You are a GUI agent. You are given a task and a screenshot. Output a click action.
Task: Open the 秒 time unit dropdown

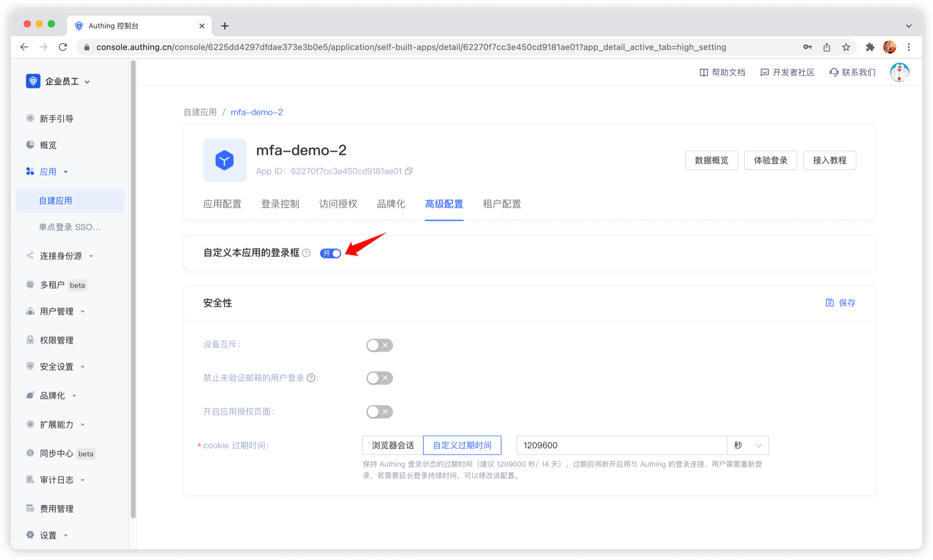[747, 445]
